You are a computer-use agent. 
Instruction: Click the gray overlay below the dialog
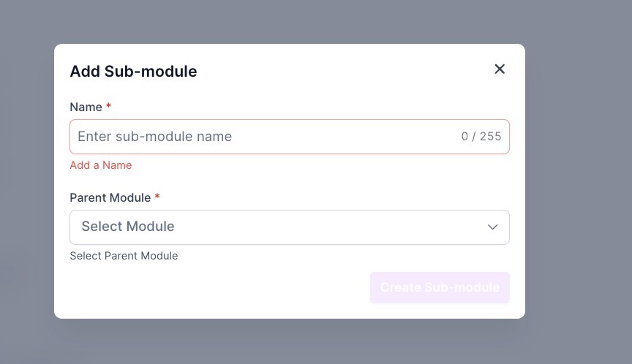[x=293, y=342]
